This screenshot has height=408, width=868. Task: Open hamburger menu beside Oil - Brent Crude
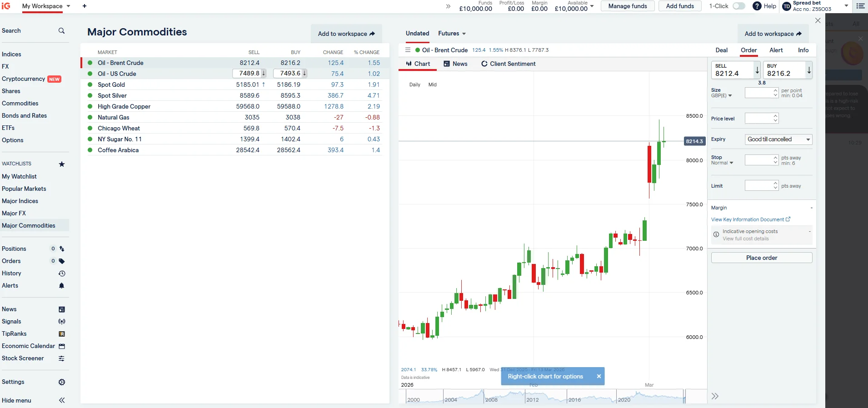pos(408,50)
